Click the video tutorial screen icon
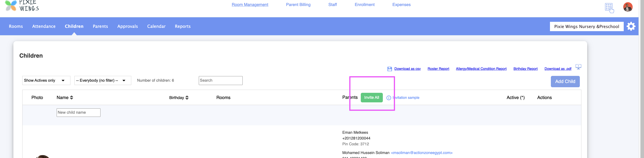644x158 pixels. tap(578, 67)
